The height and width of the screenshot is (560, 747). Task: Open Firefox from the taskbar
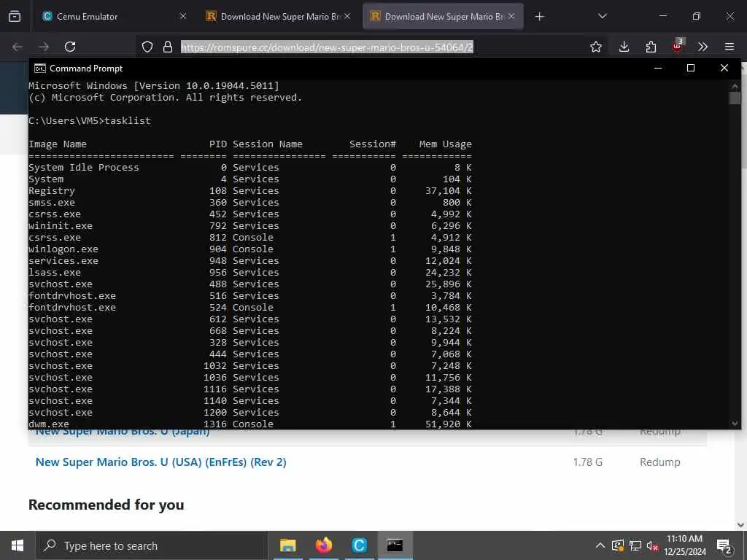coord(323,545)
